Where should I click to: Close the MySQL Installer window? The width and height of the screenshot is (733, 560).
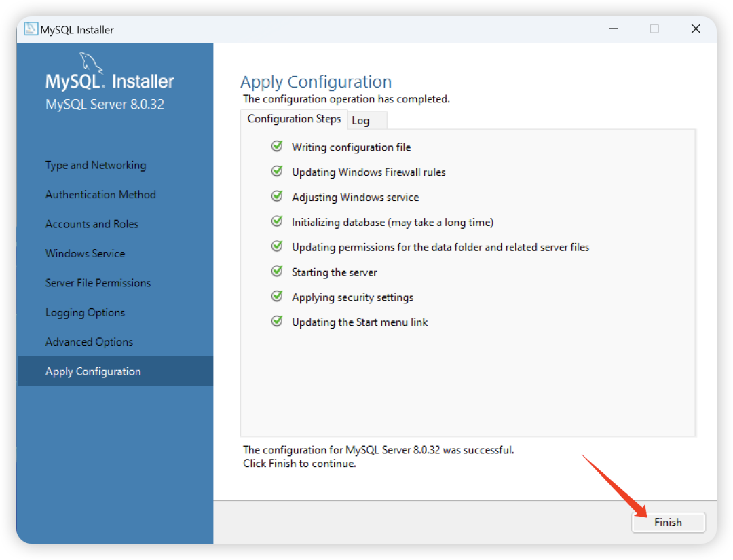(696, 29)
